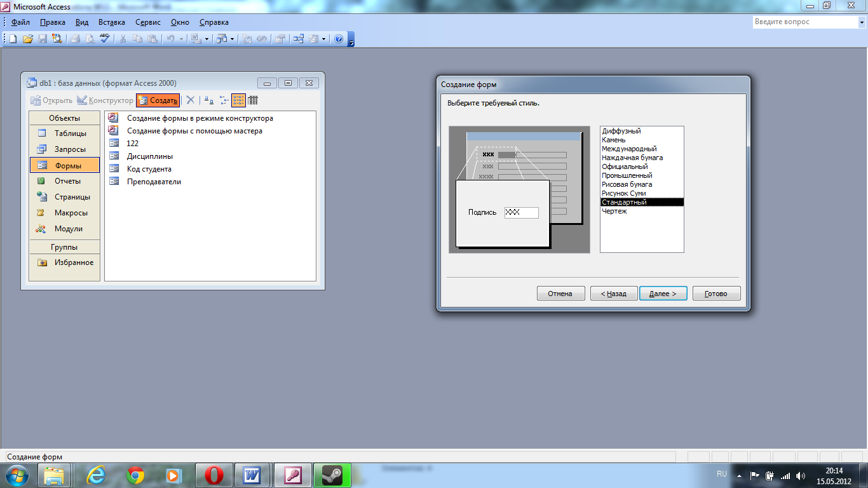The width and height of the screenshot is (868, 488).
Task: Click the blue Help question-mark icon
Action: point(338,39)
